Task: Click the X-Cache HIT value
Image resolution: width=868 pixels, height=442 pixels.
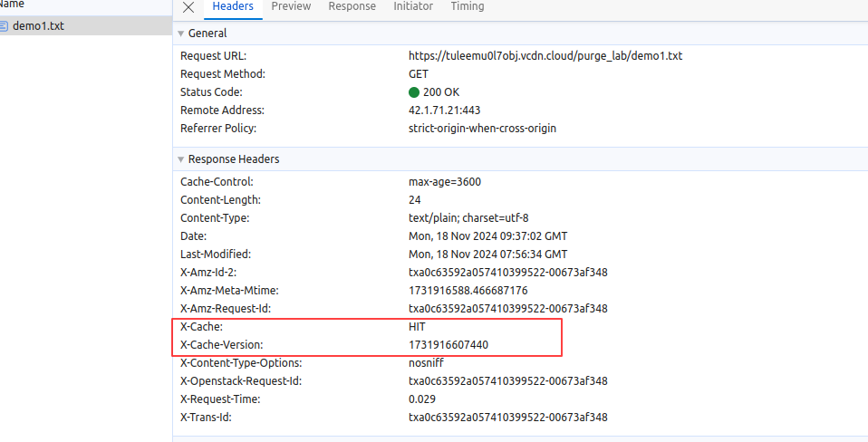Action: 417,326
